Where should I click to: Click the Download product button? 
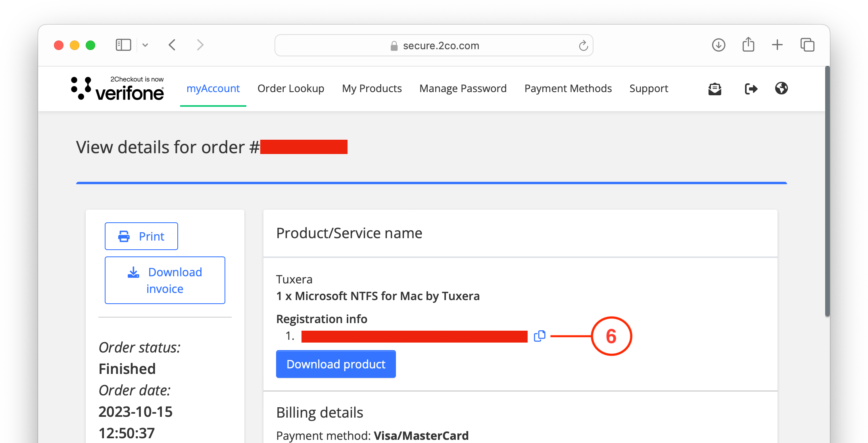point(336,364)
